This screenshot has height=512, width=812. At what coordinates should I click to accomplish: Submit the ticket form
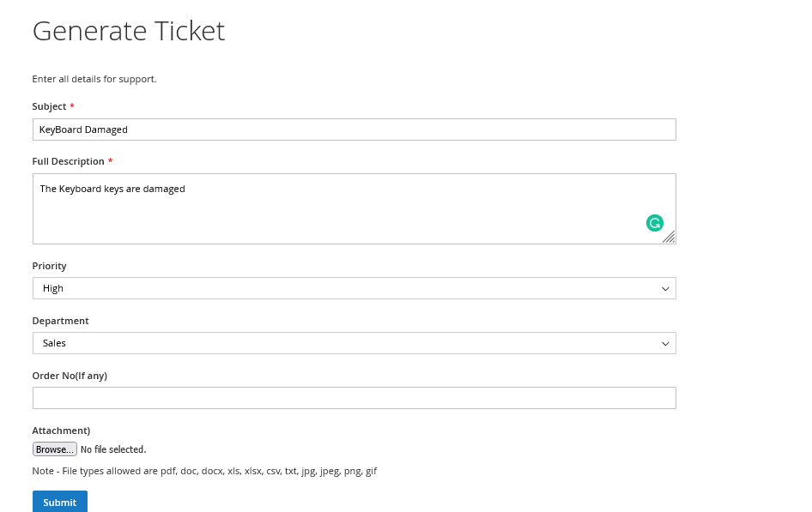click(x=60, y=502)
